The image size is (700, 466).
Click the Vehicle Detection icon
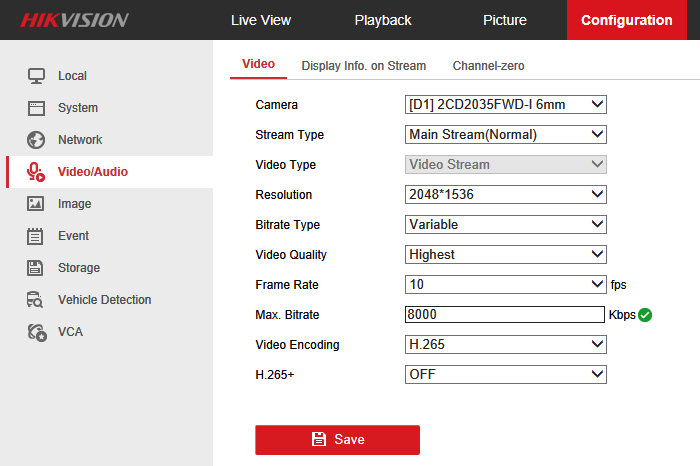pyautogui.click(x=35, y=300)
